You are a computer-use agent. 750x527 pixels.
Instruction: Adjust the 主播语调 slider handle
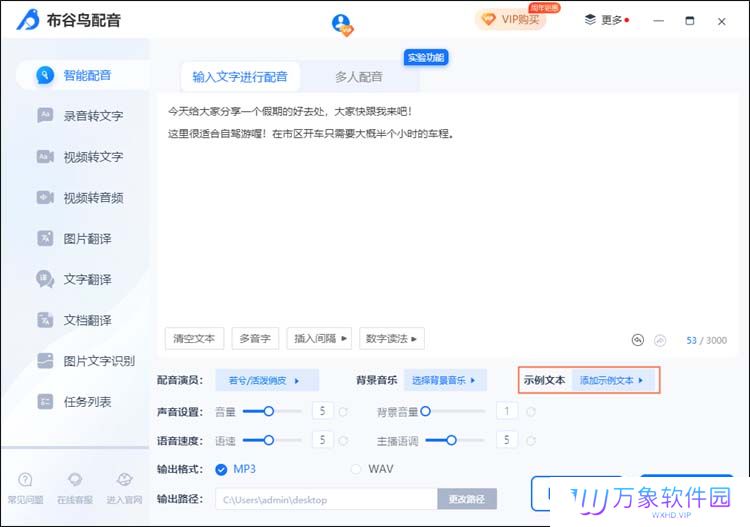click(x=451, y=440)
